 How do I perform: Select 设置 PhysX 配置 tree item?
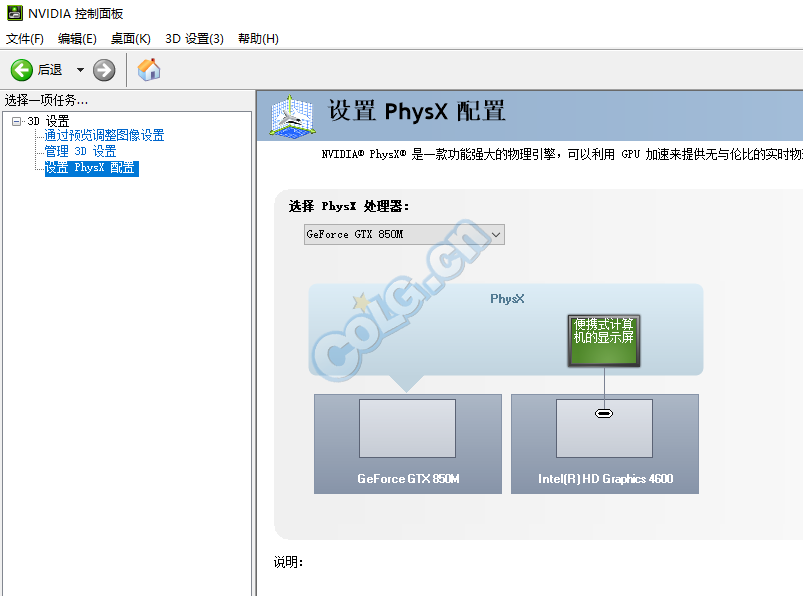pos(90,168)
